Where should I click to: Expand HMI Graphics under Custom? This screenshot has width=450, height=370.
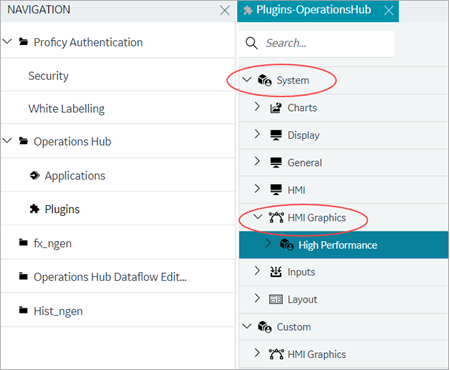pyautogui.click(x=257, y=353)
